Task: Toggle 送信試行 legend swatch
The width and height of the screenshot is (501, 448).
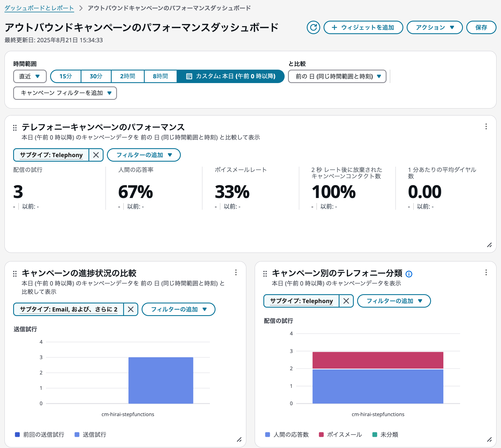Action: coord(77,435)
